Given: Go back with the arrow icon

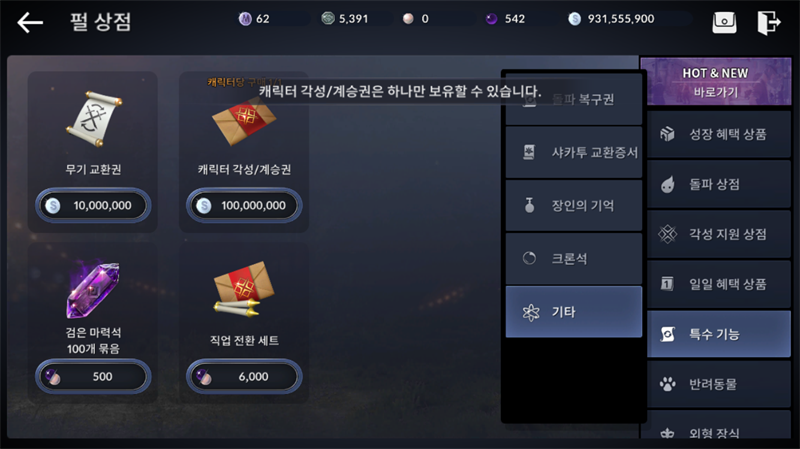Looking at the screenshot, I should tap(30, 22).
